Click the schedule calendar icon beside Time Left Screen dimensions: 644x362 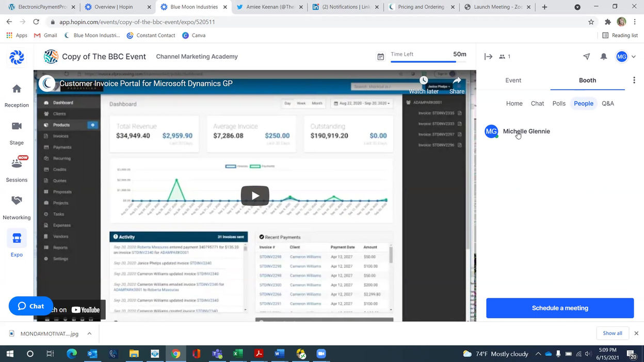381,57
